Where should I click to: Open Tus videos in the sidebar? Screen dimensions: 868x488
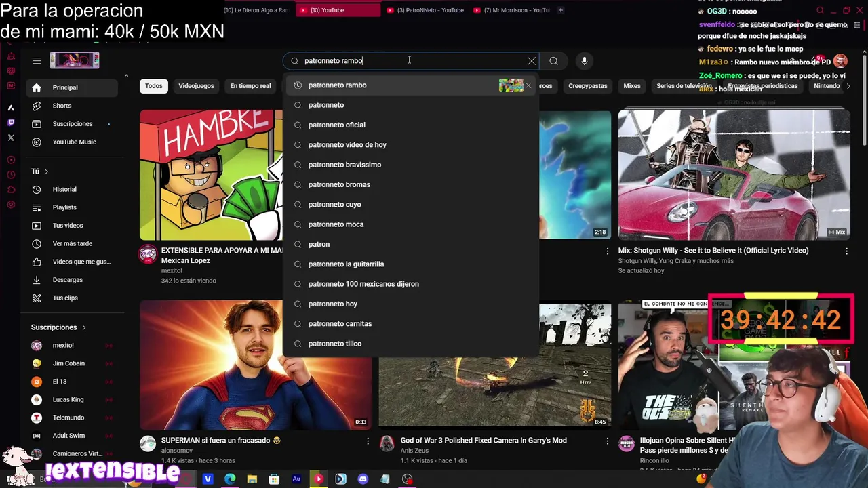point(72,226)
